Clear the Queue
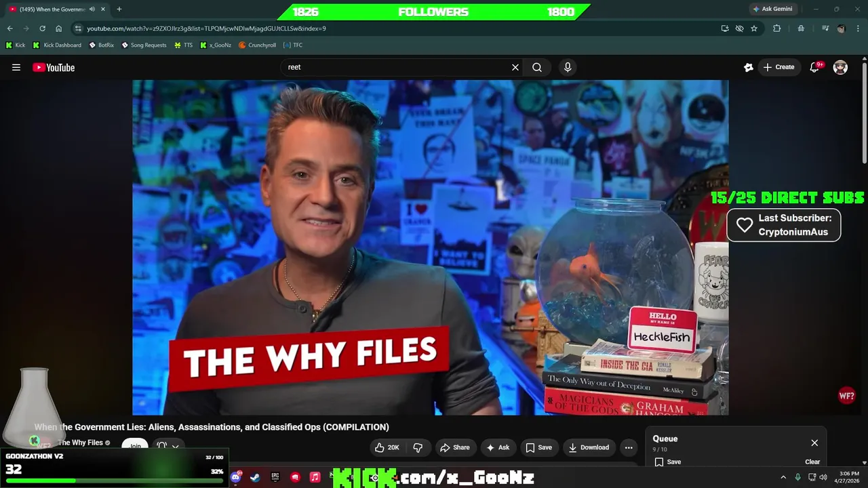This screenshot has width=868, height=488. pos(812,462)
